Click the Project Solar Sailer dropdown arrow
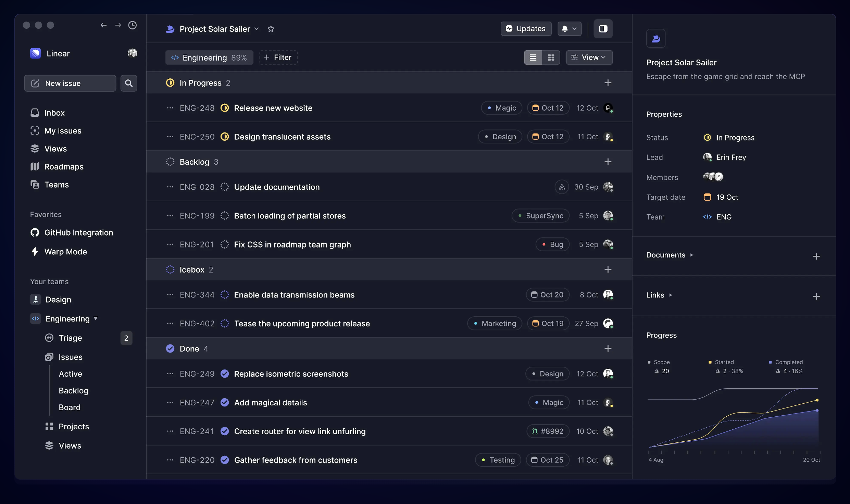Screen dimensions: 850x504 (x=256, y=29)
